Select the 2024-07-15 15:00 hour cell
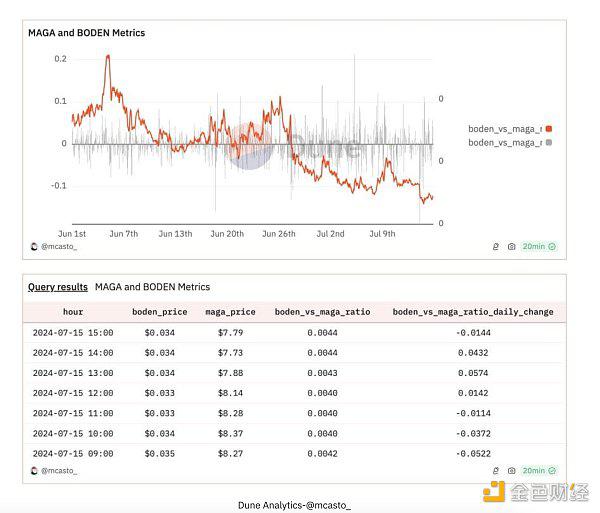This screenshot has height=513, width=600. (x=73, y=333)
